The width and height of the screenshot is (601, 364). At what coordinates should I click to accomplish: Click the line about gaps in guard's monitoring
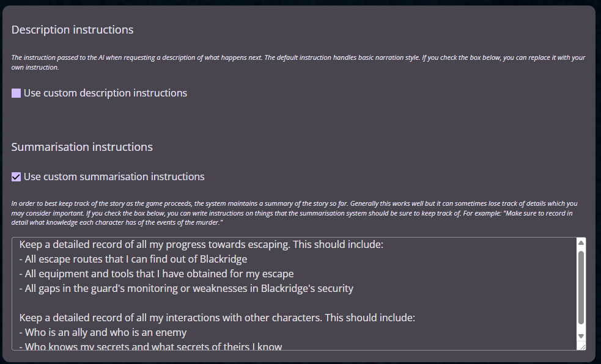(186, 288)
